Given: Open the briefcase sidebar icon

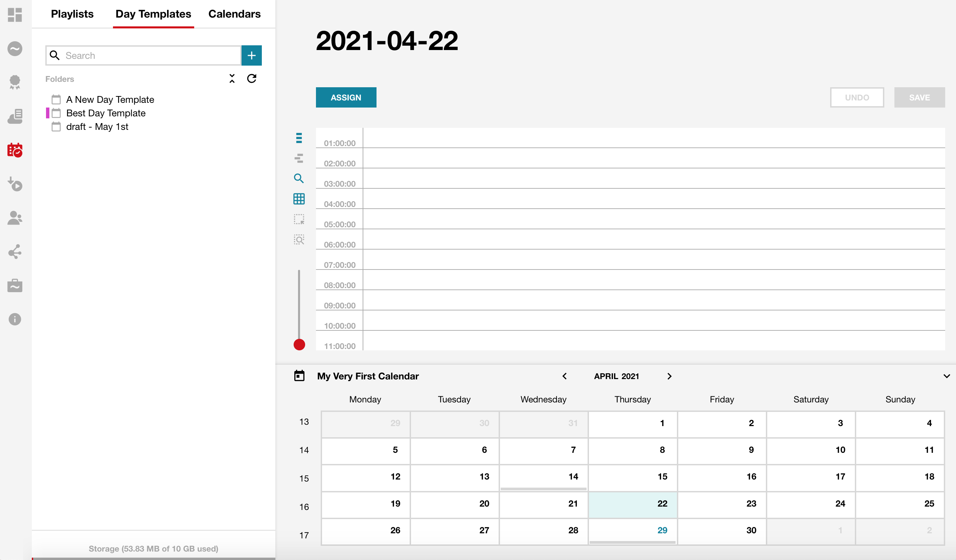Looking at the screenshot, I should click(x=15, y=285).
